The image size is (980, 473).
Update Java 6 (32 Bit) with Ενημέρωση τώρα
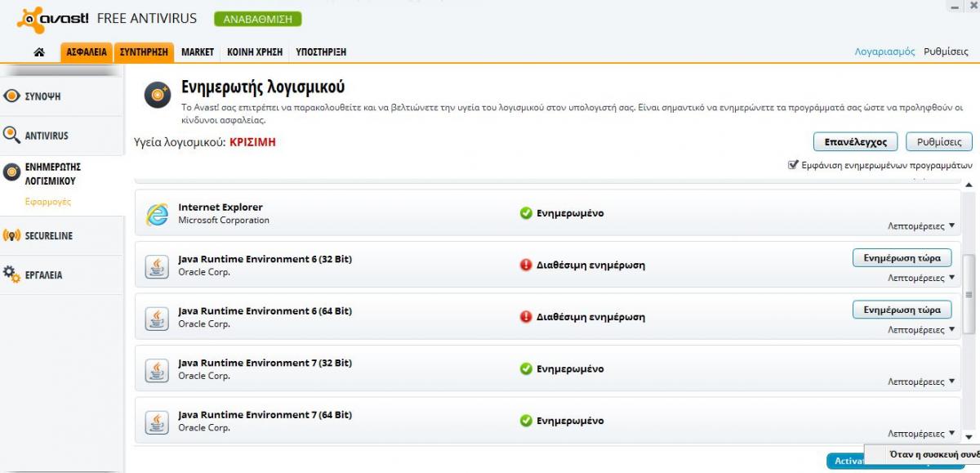[x=902, y=258]
